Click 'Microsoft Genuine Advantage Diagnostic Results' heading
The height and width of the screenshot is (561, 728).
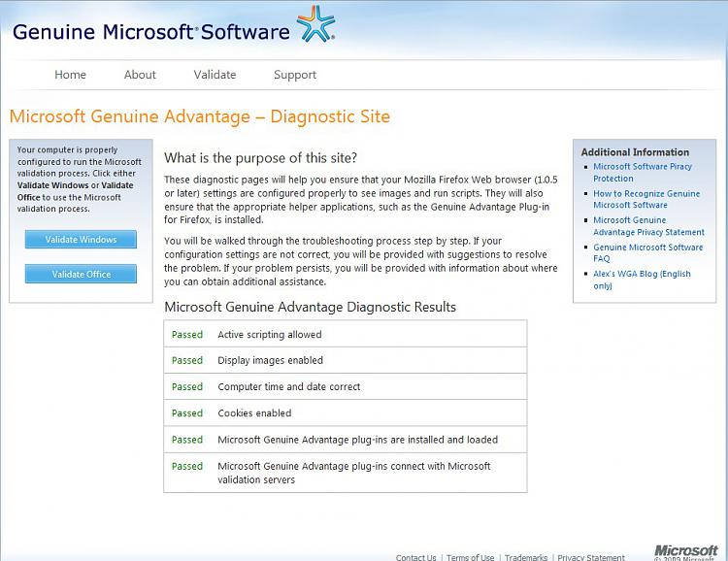pos(311,307)
